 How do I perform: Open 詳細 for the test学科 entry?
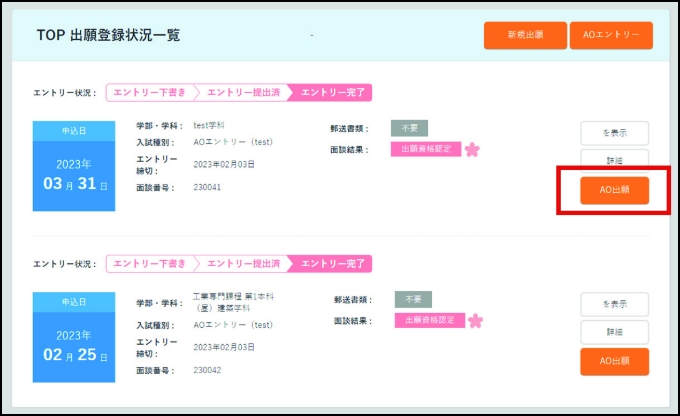tap(614, 161)
